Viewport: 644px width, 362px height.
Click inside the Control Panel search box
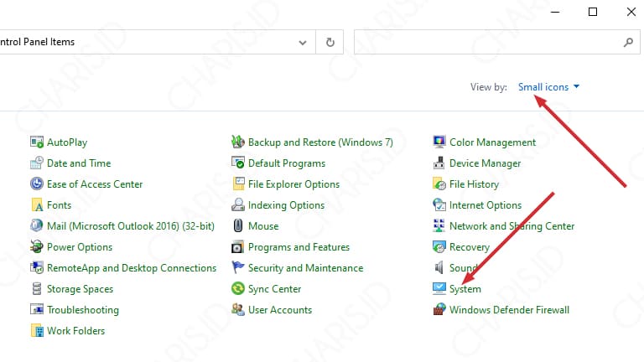(489, 42)
